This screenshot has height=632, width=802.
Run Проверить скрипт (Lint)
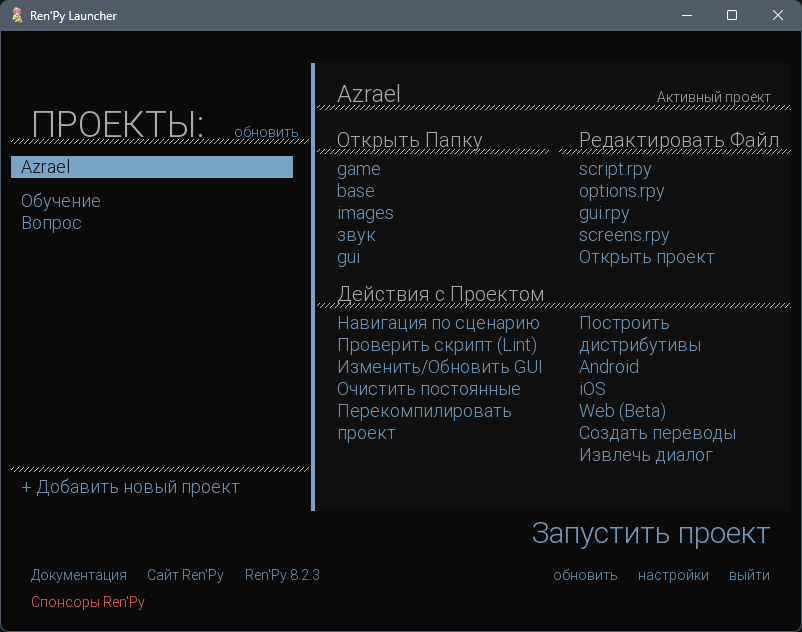pos(436,345)
